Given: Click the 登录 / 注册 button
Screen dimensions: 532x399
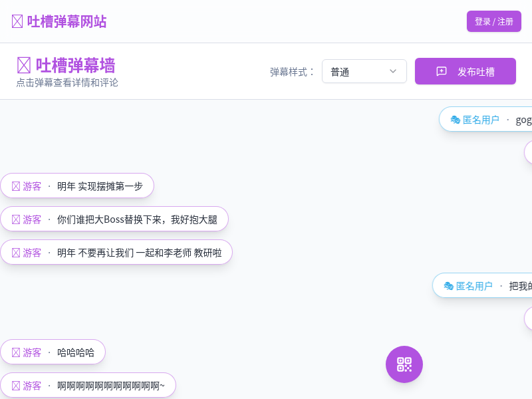Looking at the screenshot, I should [493, 21].
